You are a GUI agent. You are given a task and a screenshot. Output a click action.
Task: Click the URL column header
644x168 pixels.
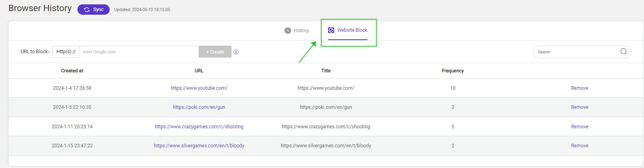tap(199, 71)
